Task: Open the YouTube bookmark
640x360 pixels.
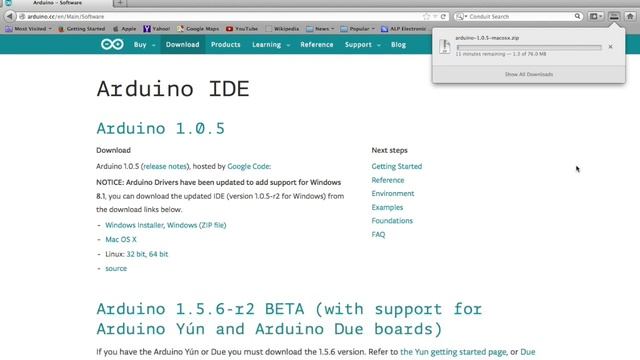Action: [x=242, y=29]
